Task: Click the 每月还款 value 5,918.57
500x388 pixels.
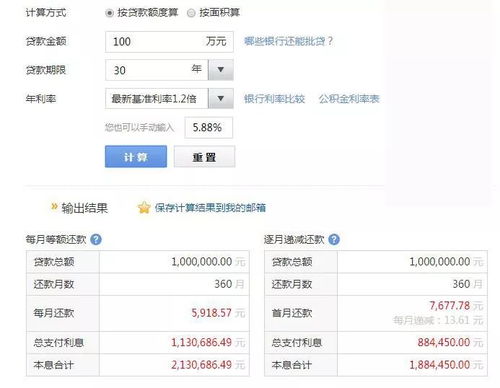Action: point(211,313)
